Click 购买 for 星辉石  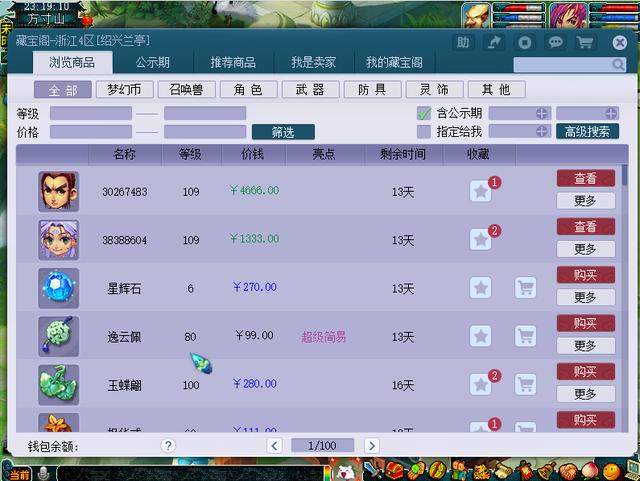pyautogui.click(x=586, y=275)
